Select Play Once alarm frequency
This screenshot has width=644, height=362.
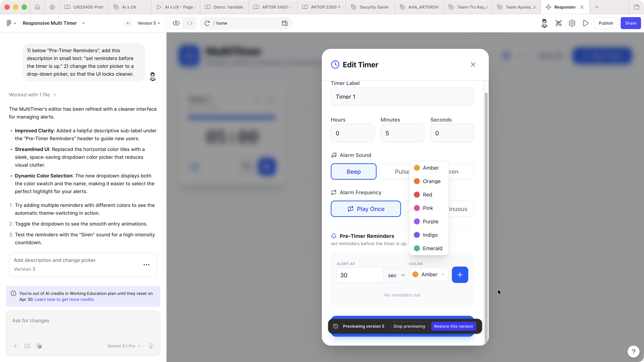click(366, 209)
